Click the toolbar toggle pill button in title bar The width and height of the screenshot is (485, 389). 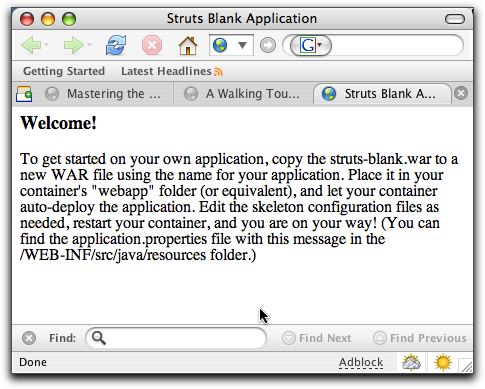(x=455, y=19)
